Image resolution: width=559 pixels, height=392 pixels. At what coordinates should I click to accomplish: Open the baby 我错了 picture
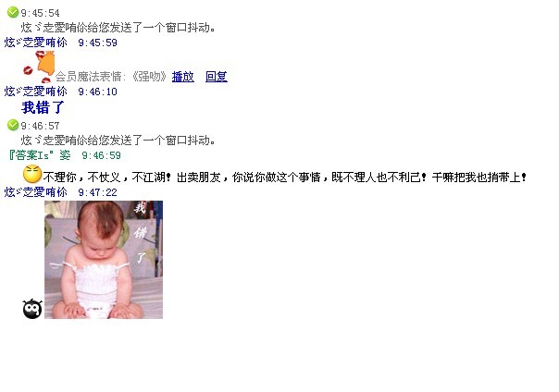tap(104, 260)
